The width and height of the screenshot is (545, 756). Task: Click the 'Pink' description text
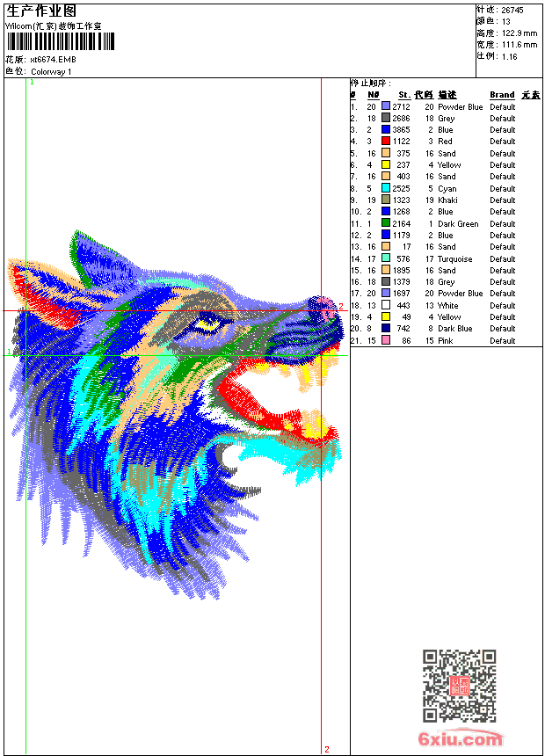click(445, 341)
